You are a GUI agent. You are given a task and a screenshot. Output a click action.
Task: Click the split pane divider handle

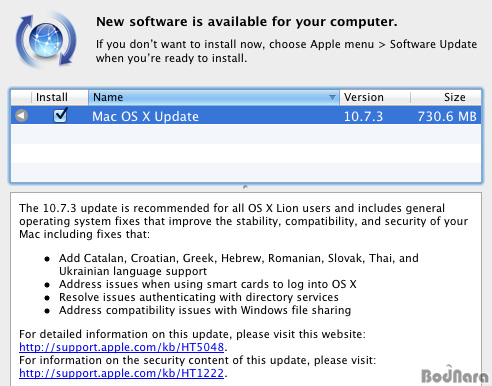click(x=245, y=187)
